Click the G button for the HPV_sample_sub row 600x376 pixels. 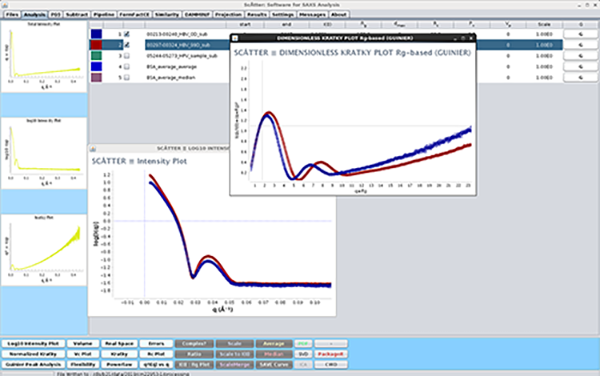tap(580, 56)
